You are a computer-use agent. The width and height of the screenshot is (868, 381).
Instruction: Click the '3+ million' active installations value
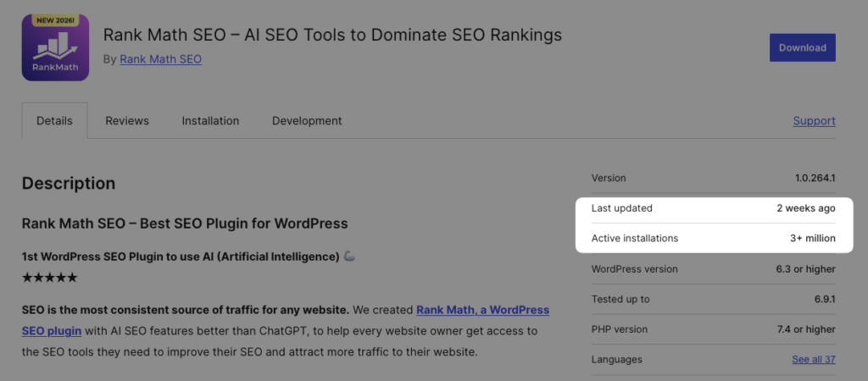coord(813,238)
